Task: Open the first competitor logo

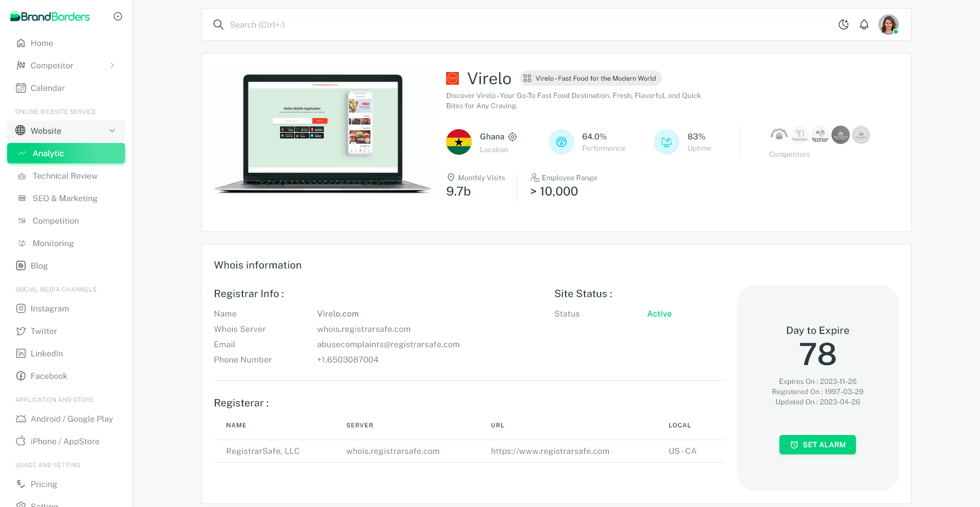Action: (x=779, y=135)
